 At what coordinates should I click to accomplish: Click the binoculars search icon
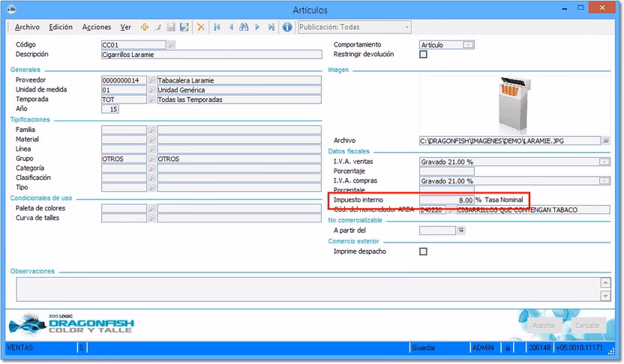[244, 27]
